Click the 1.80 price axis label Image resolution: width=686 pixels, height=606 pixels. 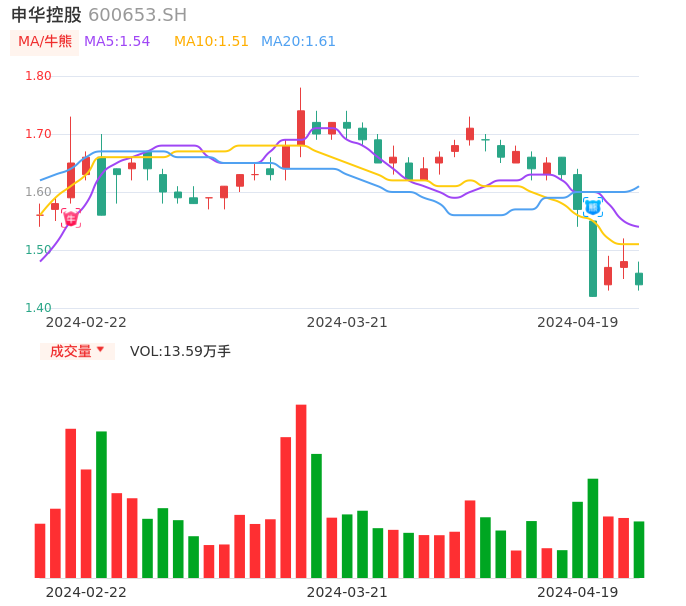tap(38, 76)
